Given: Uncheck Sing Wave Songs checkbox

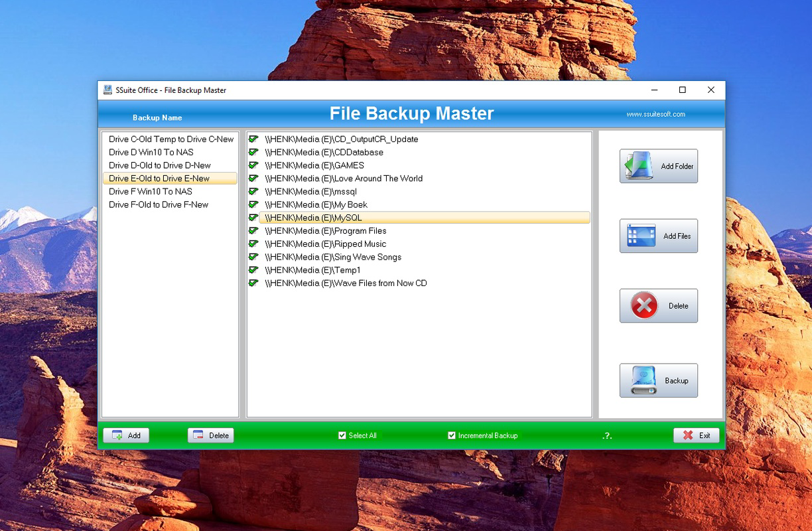Looking at the screenshot, I should click(x=253, y=257).
